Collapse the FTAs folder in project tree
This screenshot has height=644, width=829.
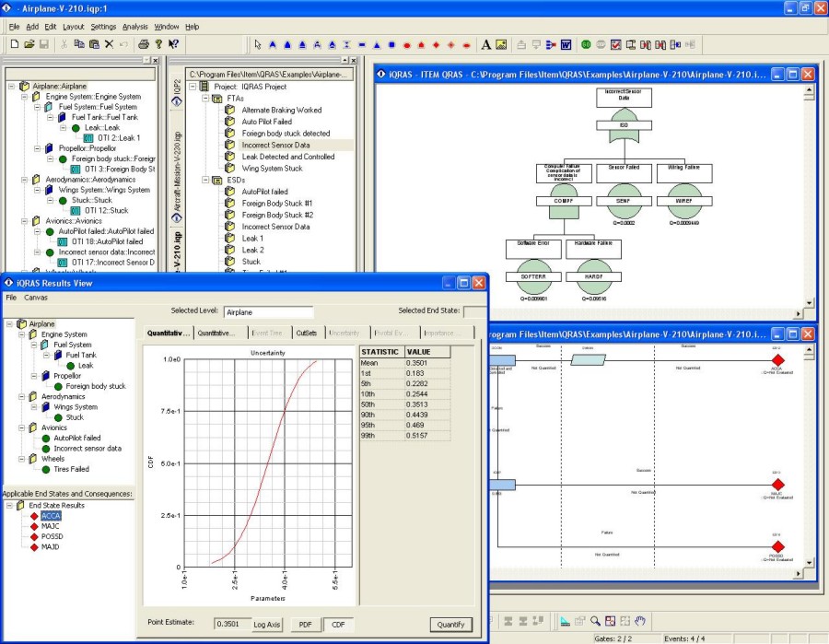click(x=205, y=98)
